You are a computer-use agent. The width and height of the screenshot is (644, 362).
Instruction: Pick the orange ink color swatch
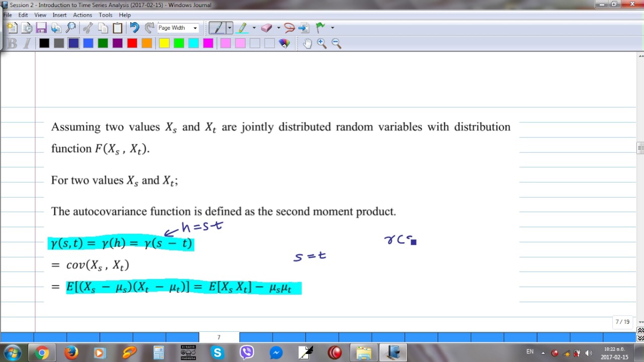(x=147, y=44)
